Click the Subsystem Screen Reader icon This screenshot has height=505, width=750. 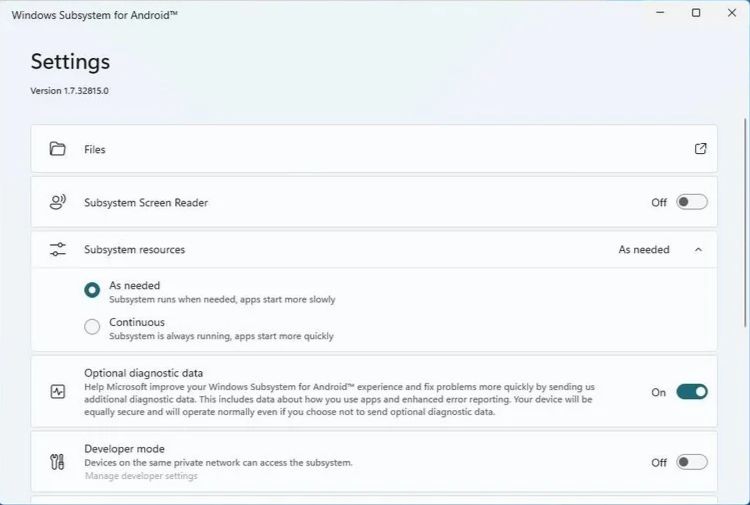(x=58, y=202)
